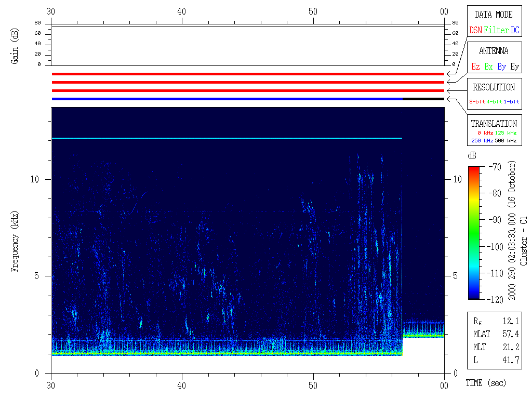Click the cyan horizontal line in spectrogram
The image size is (532, 399).
[227, 138]
